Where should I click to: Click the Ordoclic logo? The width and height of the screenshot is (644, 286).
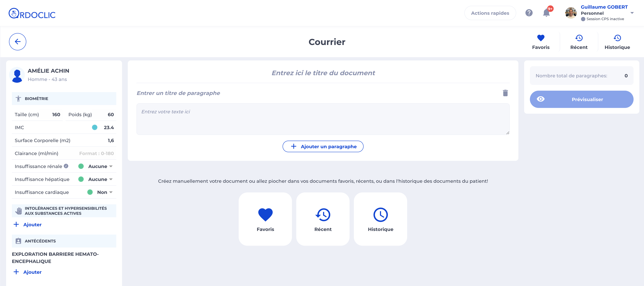pyautogui.click(x=32, y=14)
